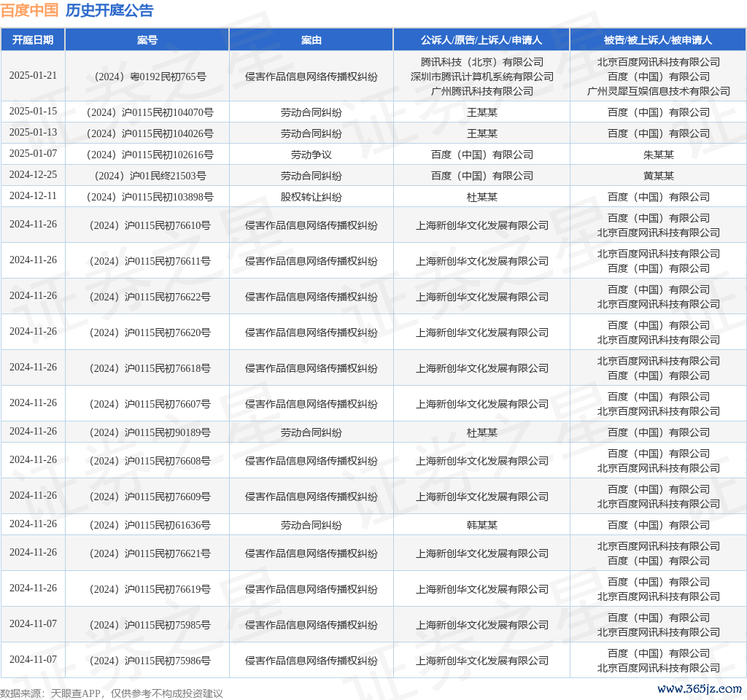The image size is (747, 700).
Task: Click date '2024-11-26' in the 76622号 row
Action: coord(33,296)
